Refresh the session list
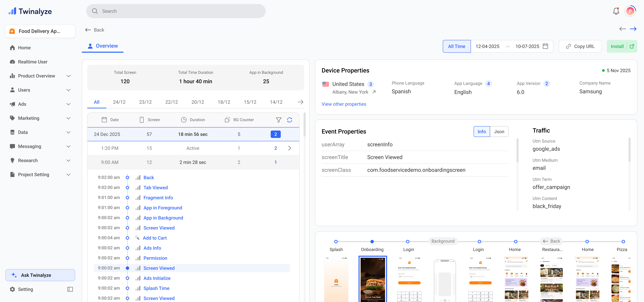 coord(289,120)
